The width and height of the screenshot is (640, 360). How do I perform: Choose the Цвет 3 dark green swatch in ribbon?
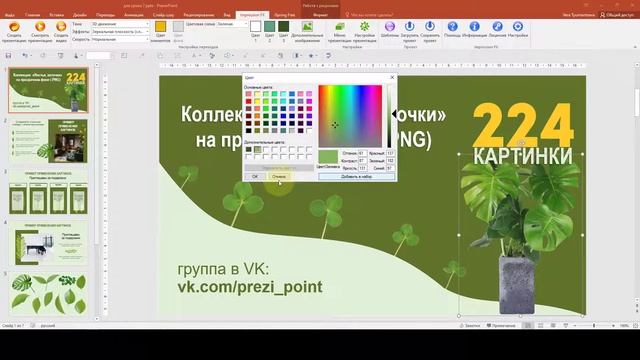(284, 27)
